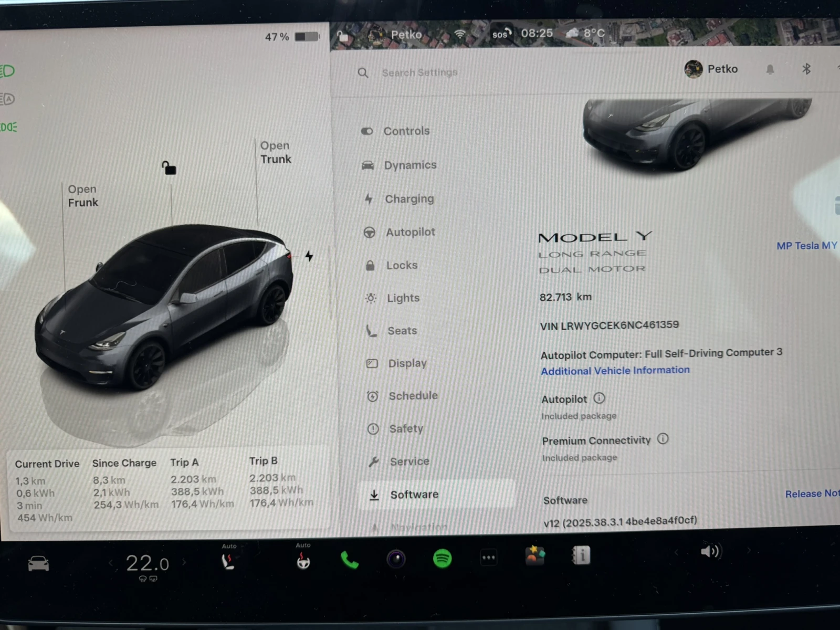Open the notifications bell
840x630 pixels.
770,69
